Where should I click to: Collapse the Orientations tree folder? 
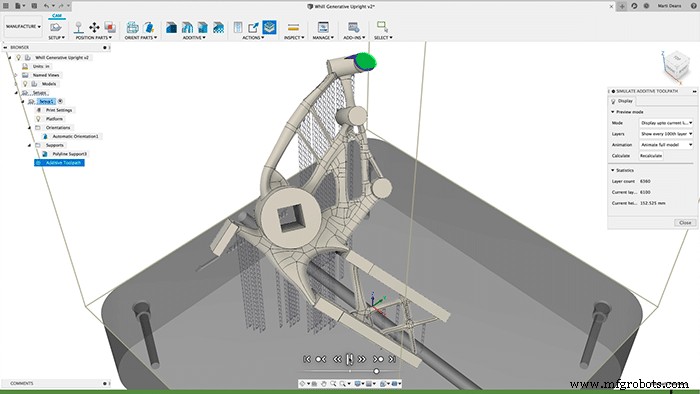click(29, 128)
